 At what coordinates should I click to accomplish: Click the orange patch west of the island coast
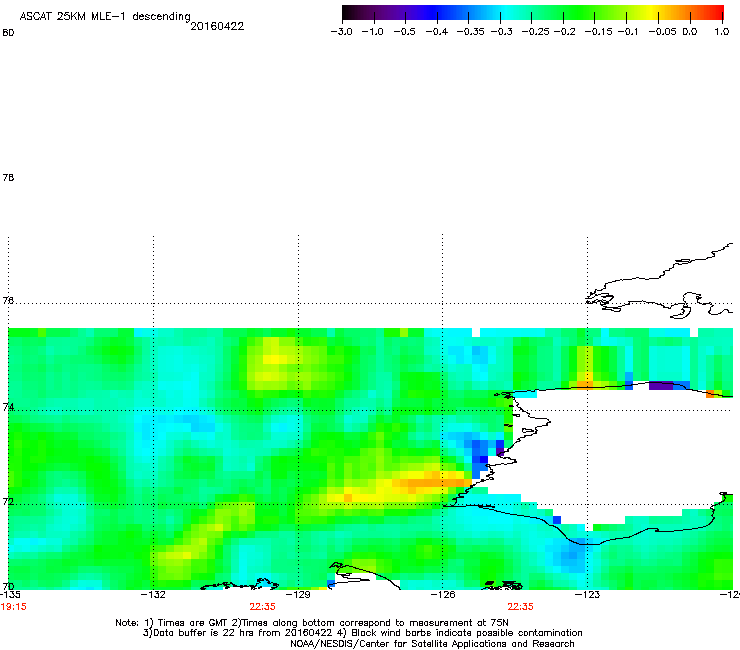coord(432,483)
